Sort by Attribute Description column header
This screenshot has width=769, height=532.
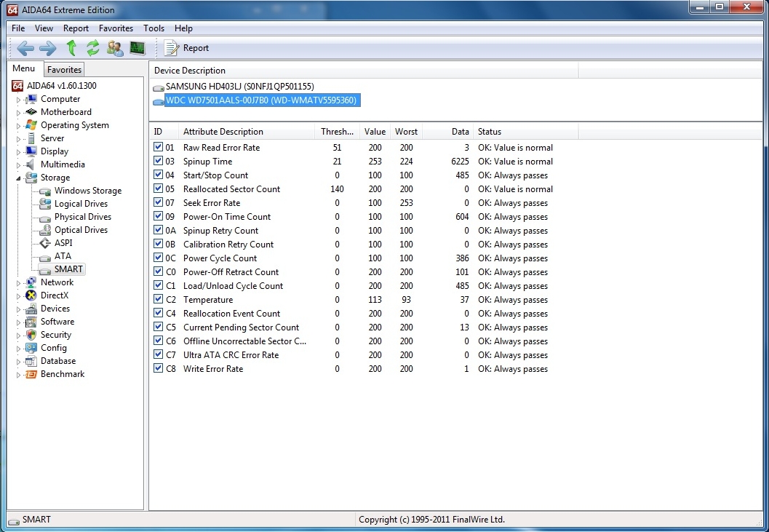click(x=247, y=132)
